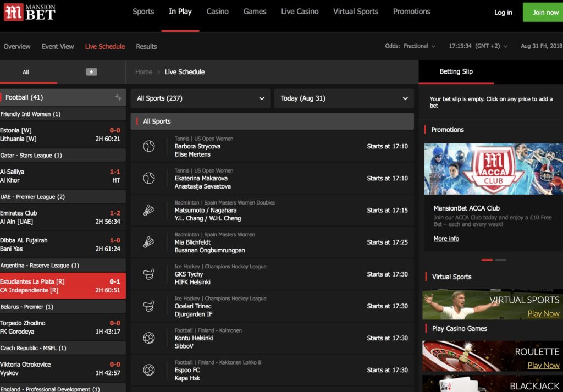Click Play Now on the Roulette banner
The image size is (563, 392).
[543, 365]
